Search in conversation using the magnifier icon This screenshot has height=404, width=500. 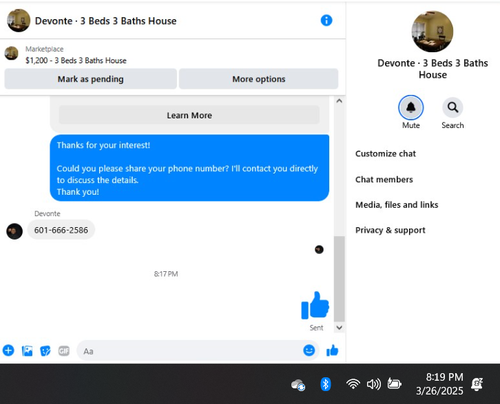coord(452,107)
